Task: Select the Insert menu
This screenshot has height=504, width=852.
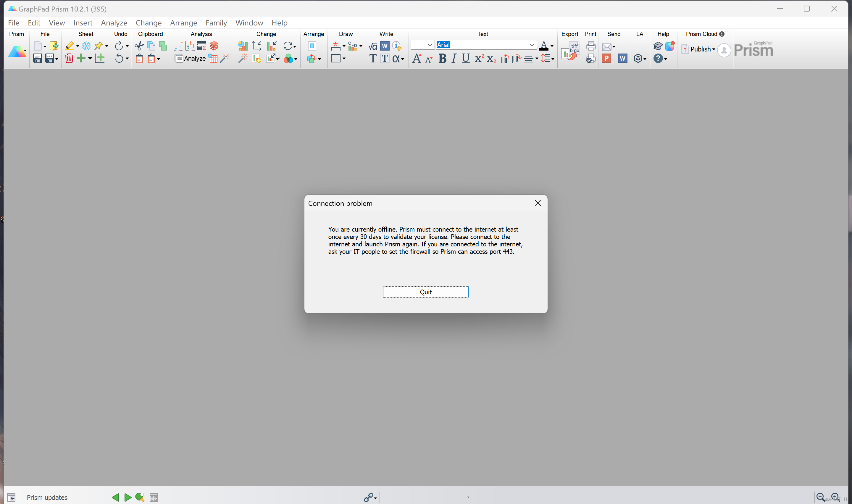Action: [82, 23]
